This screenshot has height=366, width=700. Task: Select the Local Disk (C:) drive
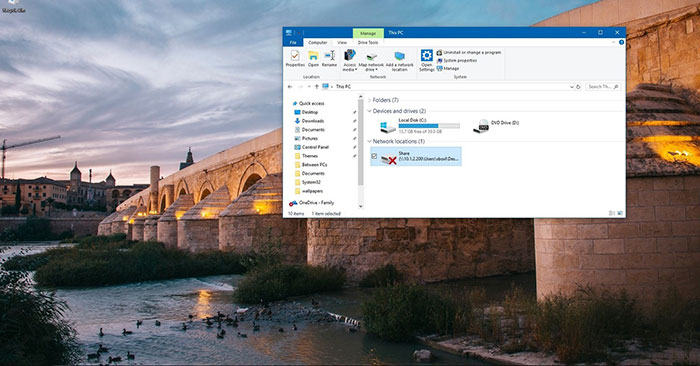[420, 126]
